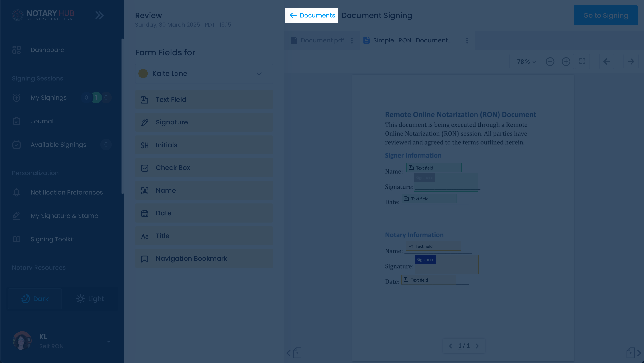This screenshot has width=644, height=363.
Task: Click the Documents back link
Action: 312,15
